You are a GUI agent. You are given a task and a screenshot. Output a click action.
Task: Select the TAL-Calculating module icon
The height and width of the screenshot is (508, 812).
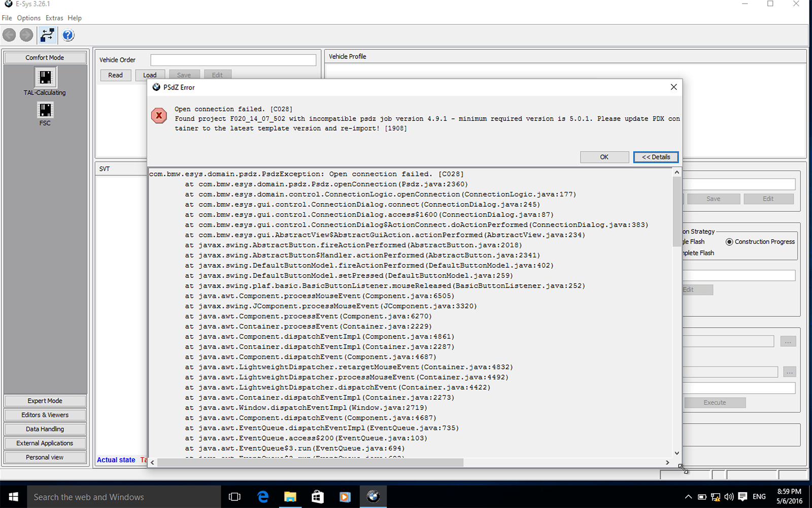pyautogui.click(x=45, y=77)
